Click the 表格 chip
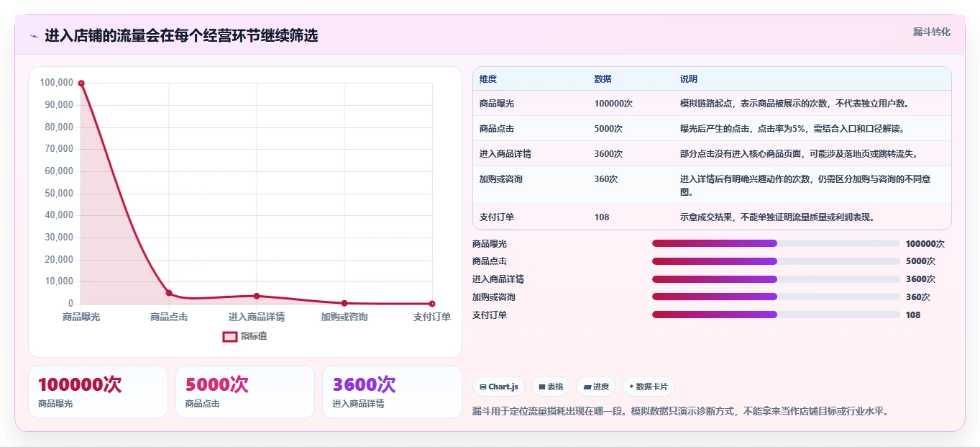This screenshot has height=447, width=980. click(x=551, y=387)
